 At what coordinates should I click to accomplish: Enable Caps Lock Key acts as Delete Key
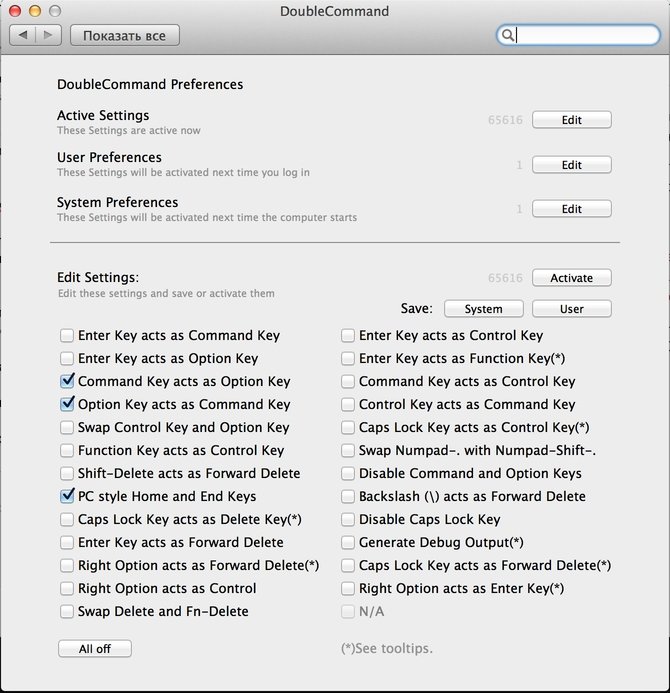pyautogui.click(x=67, y=519)
